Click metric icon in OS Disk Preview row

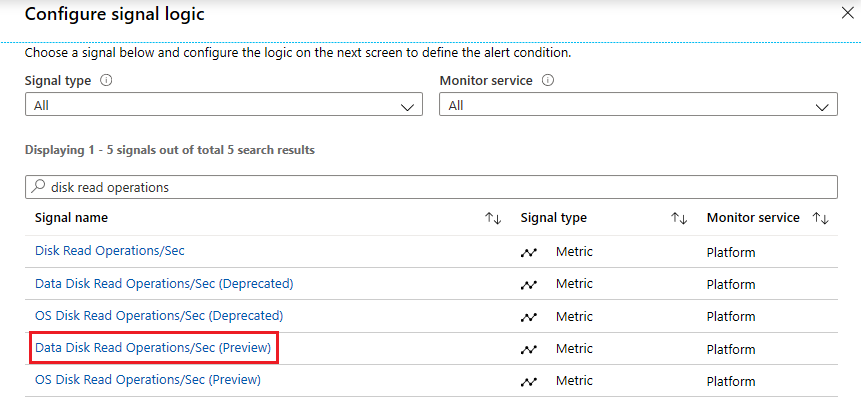point(529,382)
